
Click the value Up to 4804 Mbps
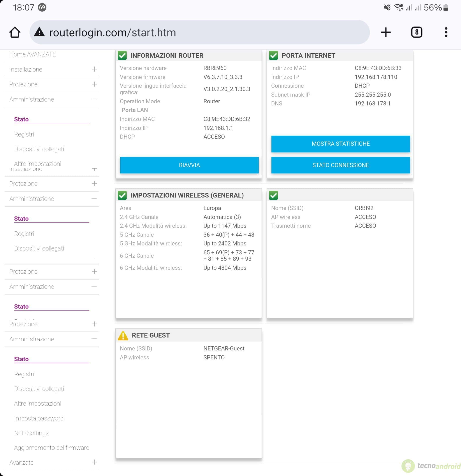tap(225, 268)
